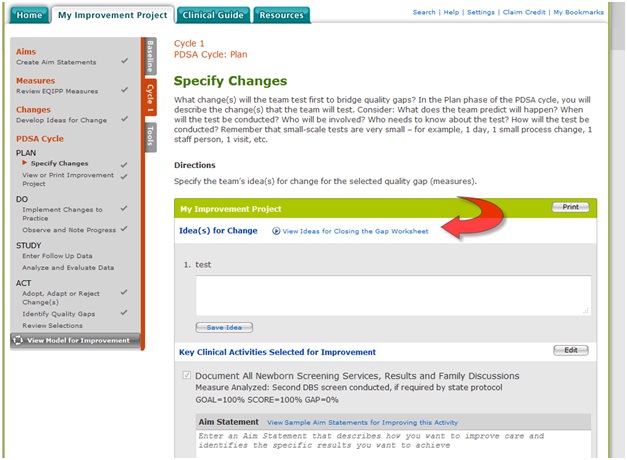Select Implement Changes to Practice in sidebar

pos(62,214)
